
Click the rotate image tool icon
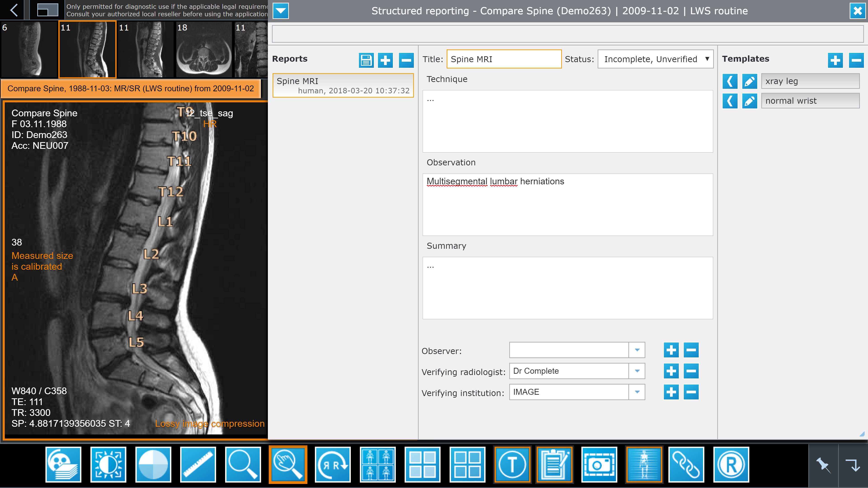[333, 465]
